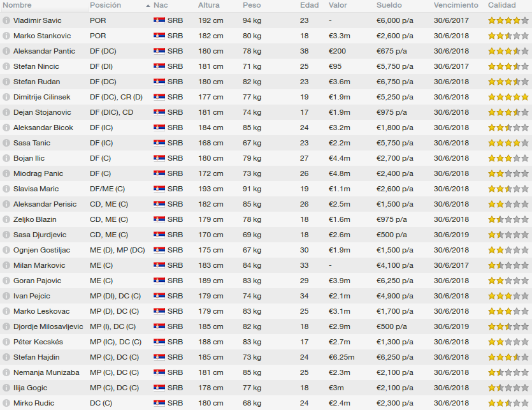
Task: Sort players by Edad column header
Action: tap(310, 5)
